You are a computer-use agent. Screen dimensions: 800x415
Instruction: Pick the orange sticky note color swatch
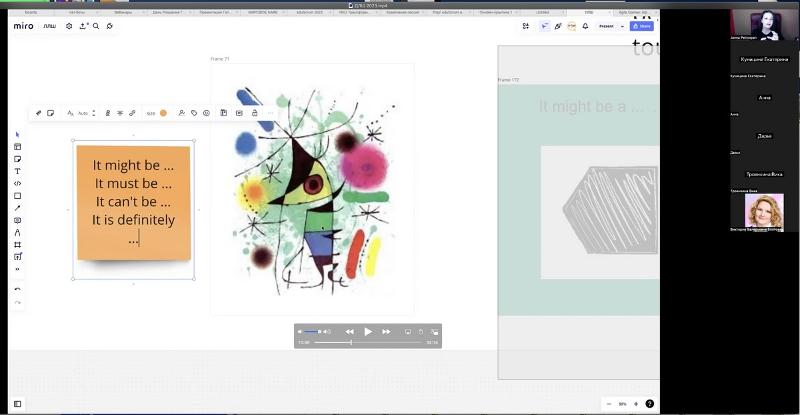[x=163, y=113]
